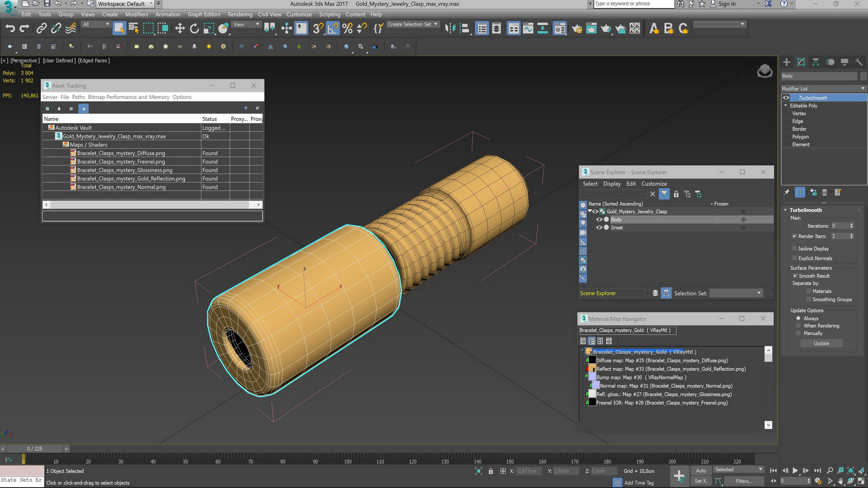868x488 pixels.
Task: Select the Select and Link tool
Action: [x=41, y=28]
